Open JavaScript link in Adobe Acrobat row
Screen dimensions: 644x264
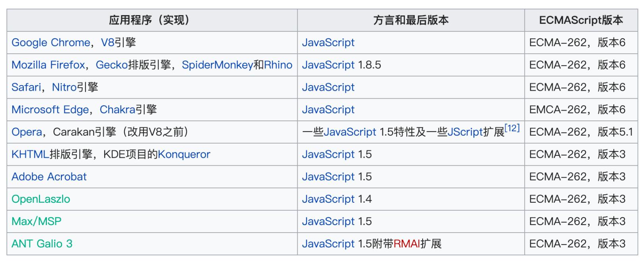[x=328, y=176]
